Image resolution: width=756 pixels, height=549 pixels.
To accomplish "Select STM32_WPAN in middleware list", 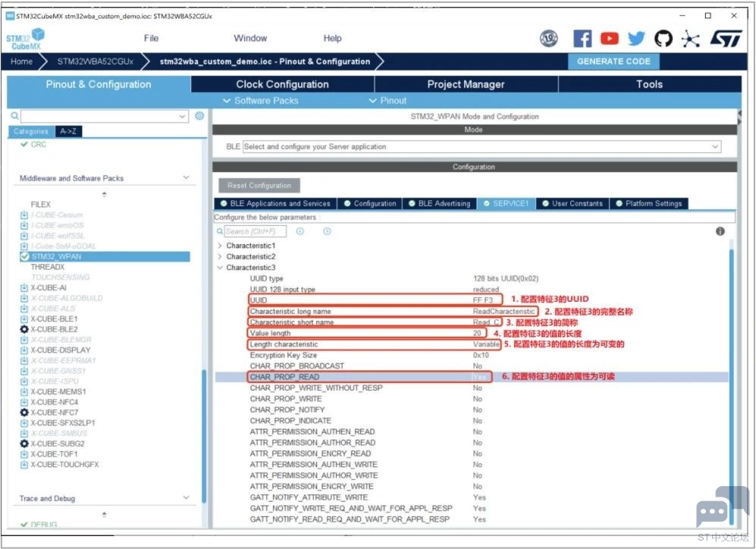I will coord(105,256).
